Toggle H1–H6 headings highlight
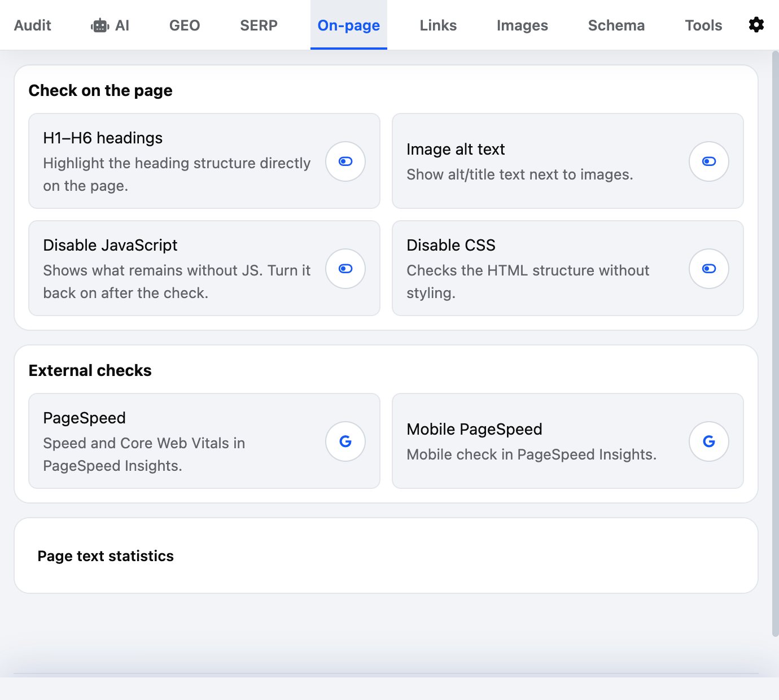 point(345,161)
